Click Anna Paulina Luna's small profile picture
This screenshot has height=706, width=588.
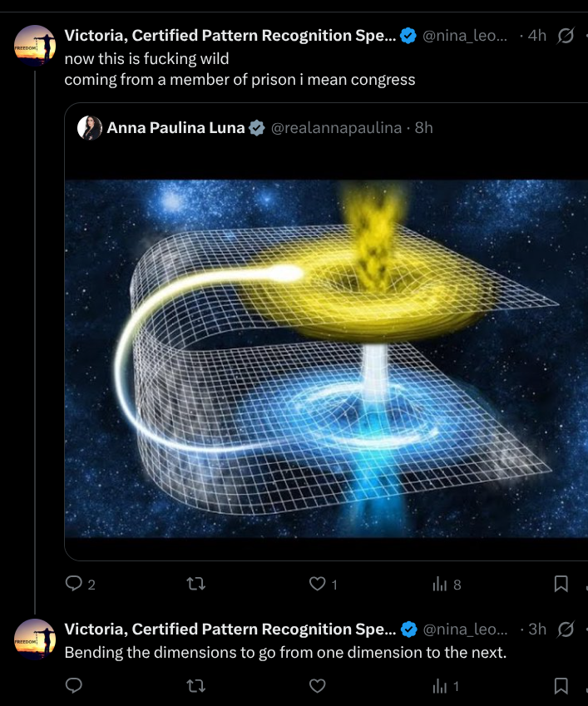tap(90, 128)
